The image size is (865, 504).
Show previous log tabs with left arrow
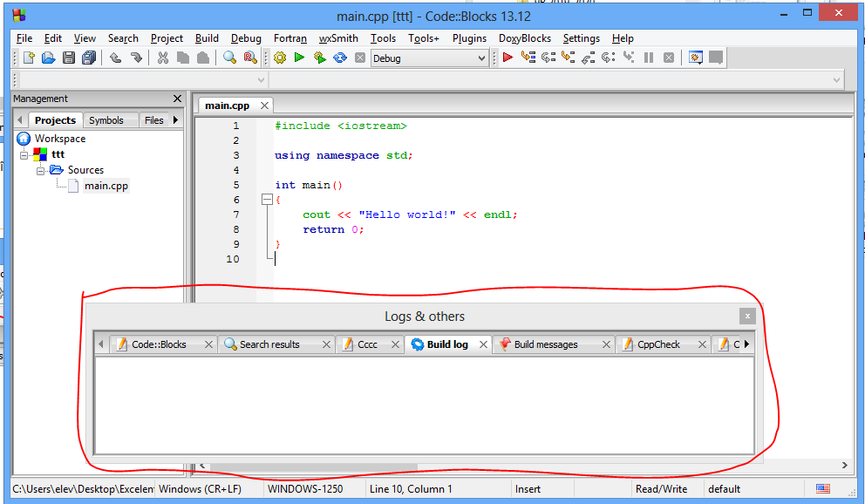point(101,344)
